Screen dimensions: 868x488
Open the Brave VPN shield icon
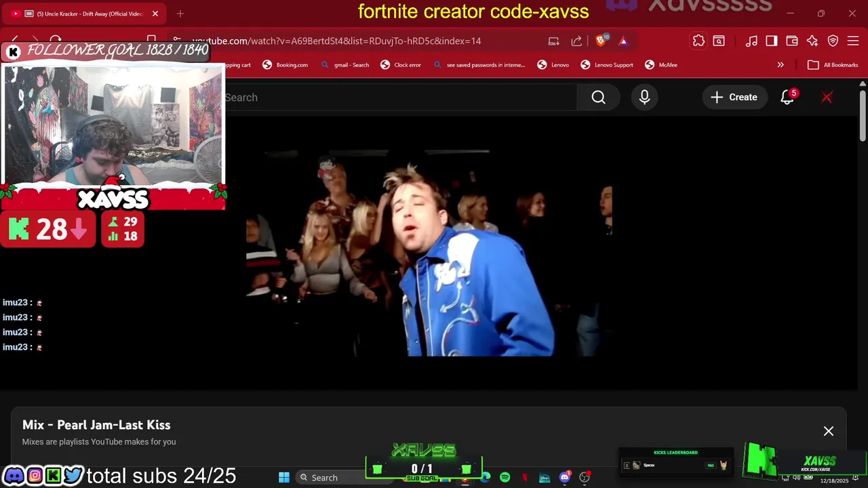(833, 41)
